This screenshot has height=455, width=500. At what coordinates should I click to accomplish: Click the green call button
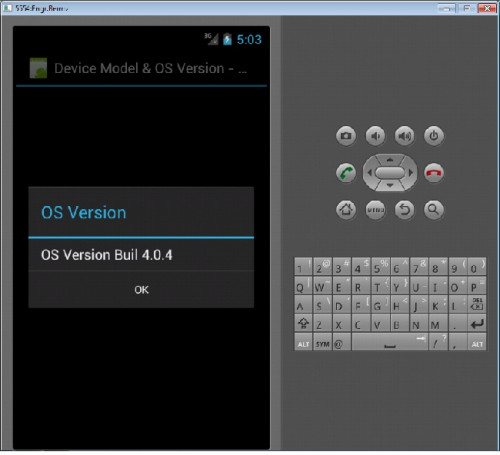pos(346,173)
